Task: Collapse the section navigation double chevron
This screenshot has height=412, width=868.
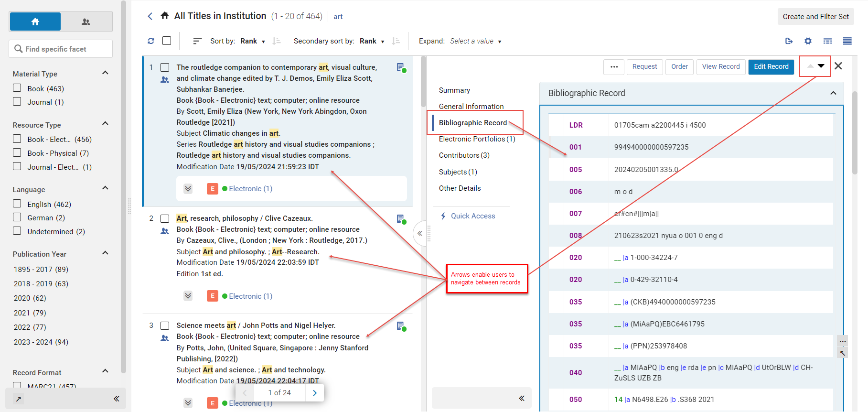Action: coord(522,398)
